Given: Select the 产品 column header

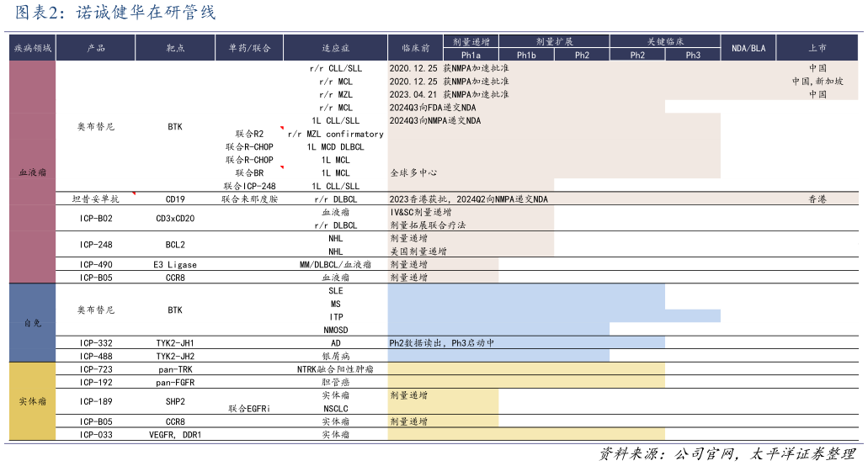Looking at the screenshot, I should (96, 48).
